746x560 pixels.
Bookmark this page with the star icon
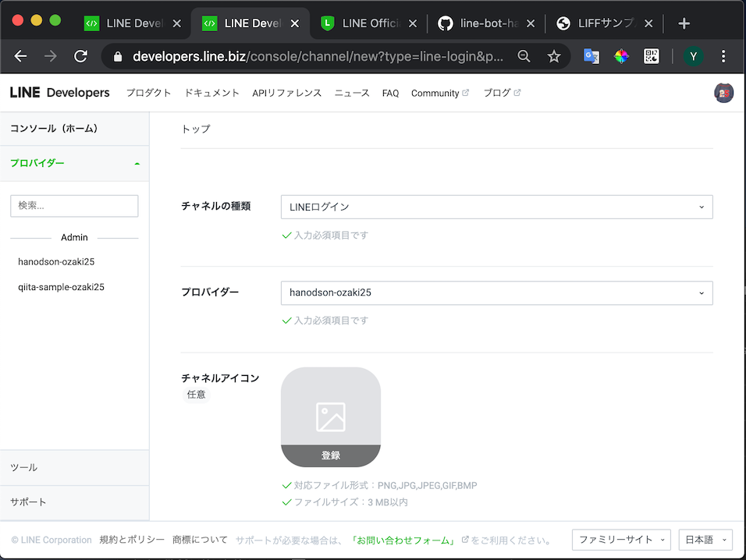click(x=554, y=57)
